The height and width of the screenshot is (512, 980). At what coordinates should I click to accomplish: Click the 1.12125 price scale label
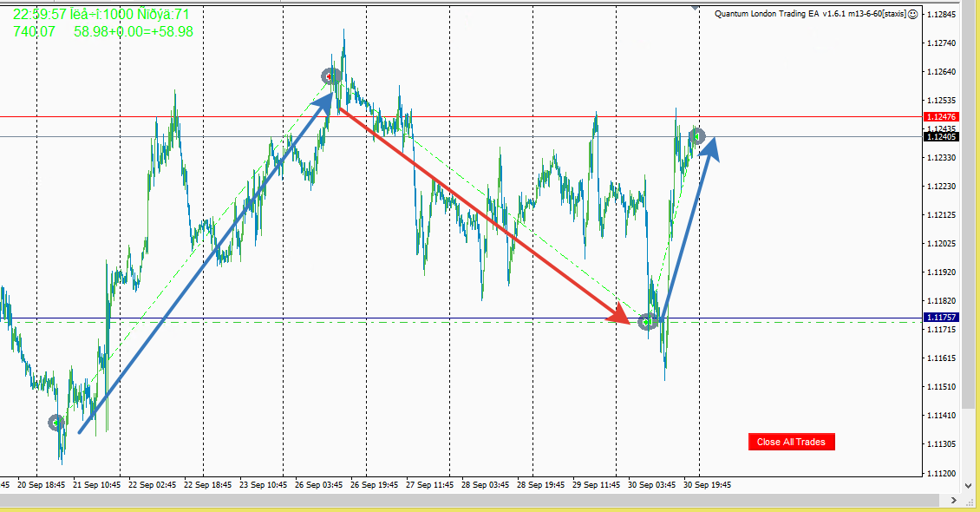coord(941,215)
